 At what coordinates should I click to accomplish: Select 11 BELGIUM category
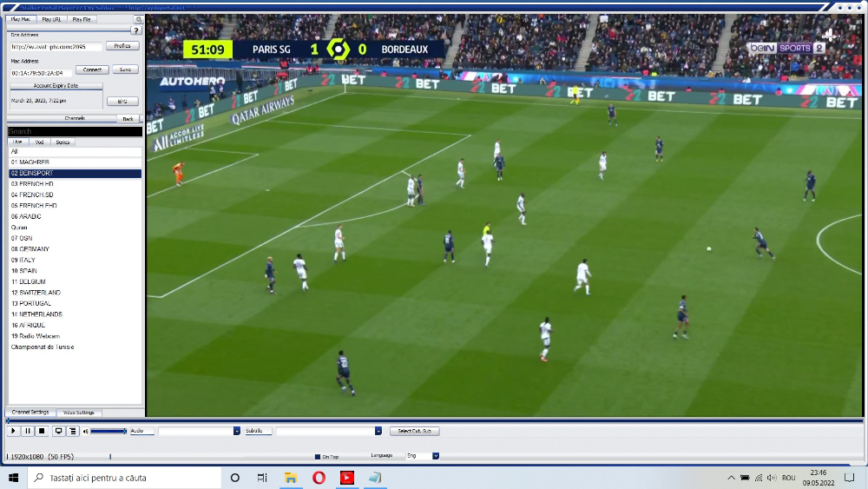tap(75, 282)
